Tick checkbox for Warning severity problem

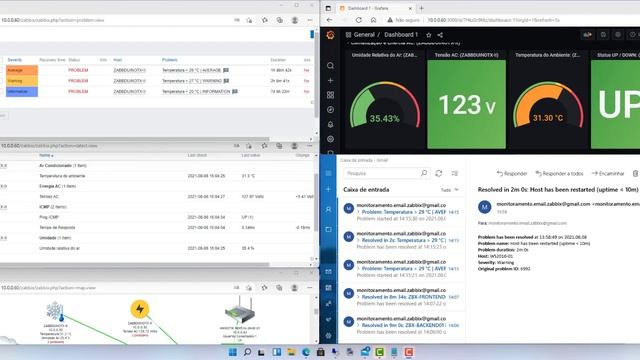point(2,81)
